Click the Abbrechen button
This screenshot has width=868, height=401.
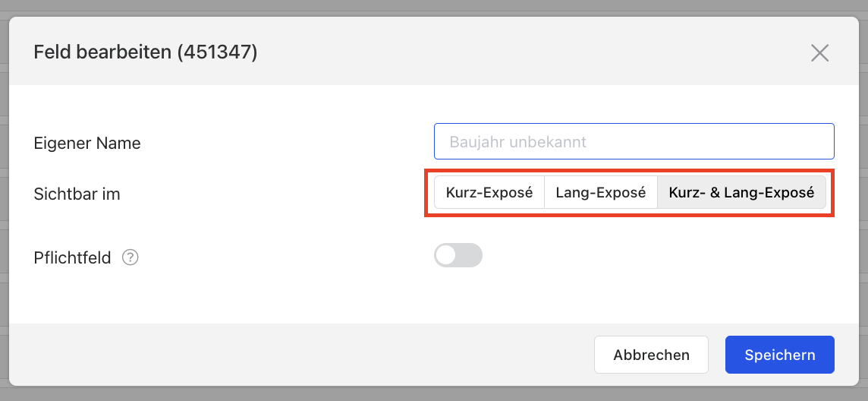coord(651,355)
